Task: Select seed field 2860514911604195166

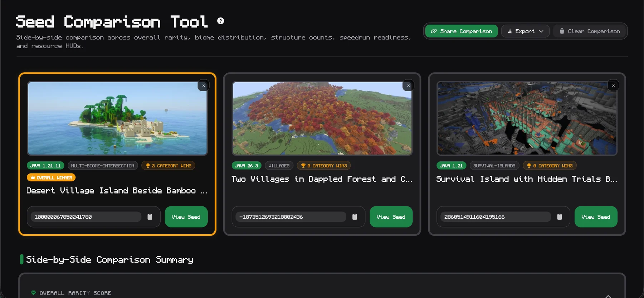Action: point(496,217)
